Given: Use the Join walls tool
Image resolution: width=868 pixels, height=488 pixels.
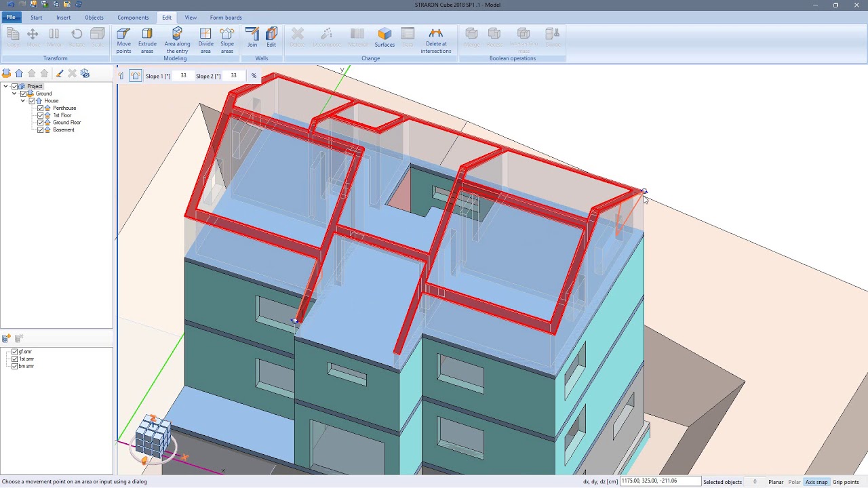Looking at the screenshot, I should 252,38.
